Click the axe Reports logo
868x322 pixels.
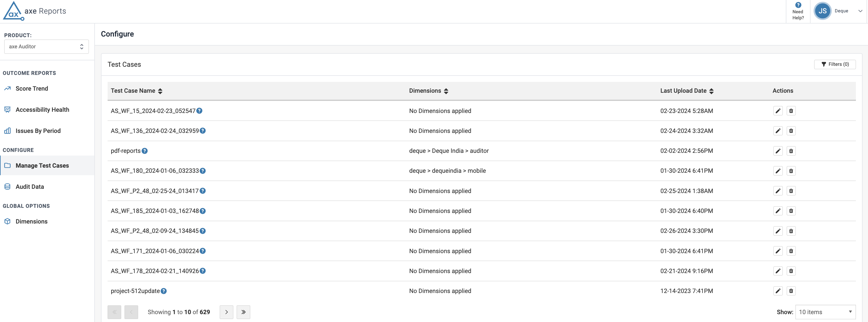pyautogui.click(x=35, y=11)
